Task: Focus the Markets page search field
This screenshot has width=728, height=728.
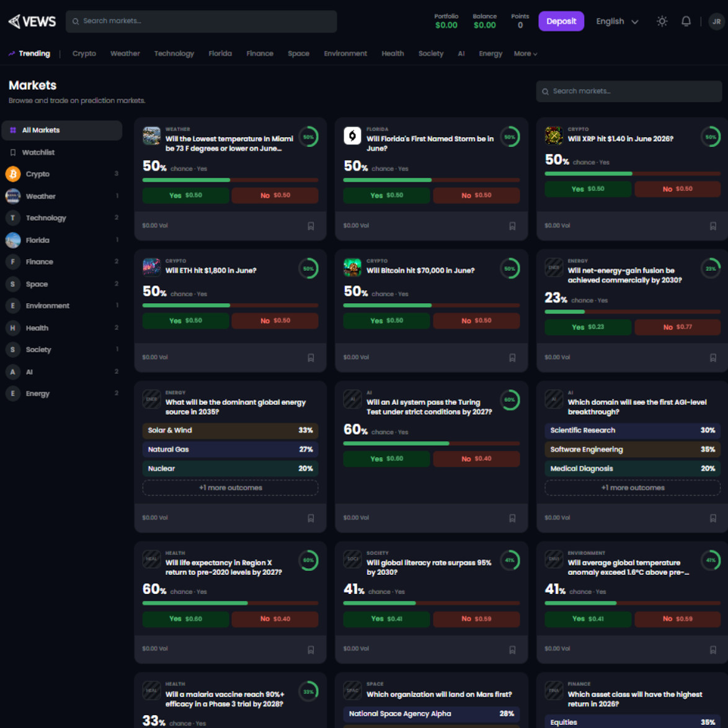Action: pos(629,91)
